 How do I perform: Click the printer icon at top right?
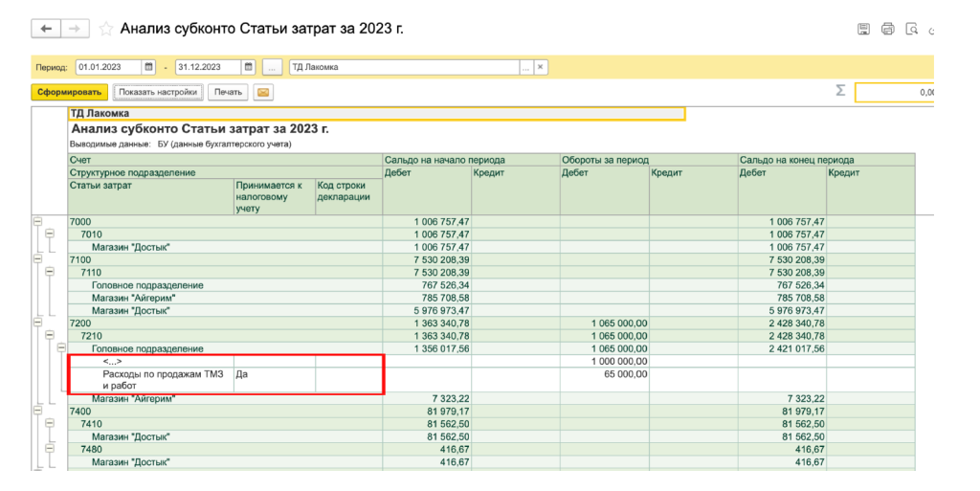point(887,30)
